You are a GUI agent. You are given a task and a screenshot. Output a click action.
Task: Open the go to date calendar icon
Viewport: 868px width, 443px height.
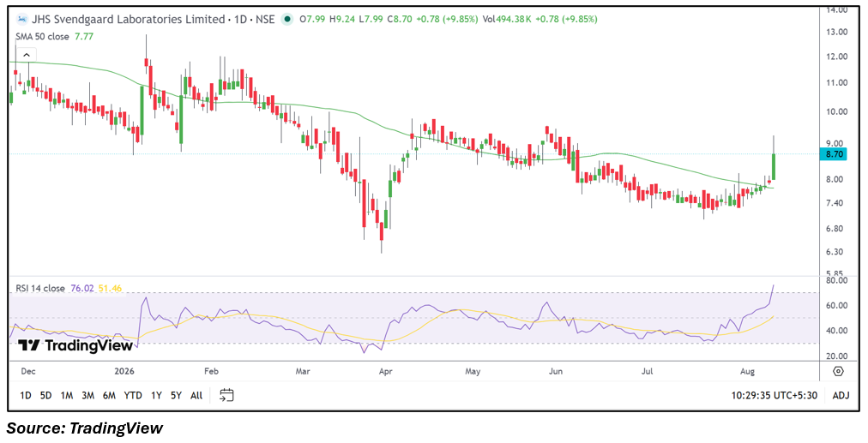pos(226,395)
